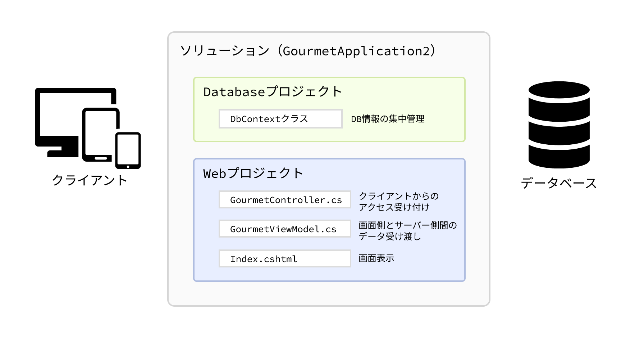Click the smartphone icon
644x338 pixels.
[x=128, y=150]
